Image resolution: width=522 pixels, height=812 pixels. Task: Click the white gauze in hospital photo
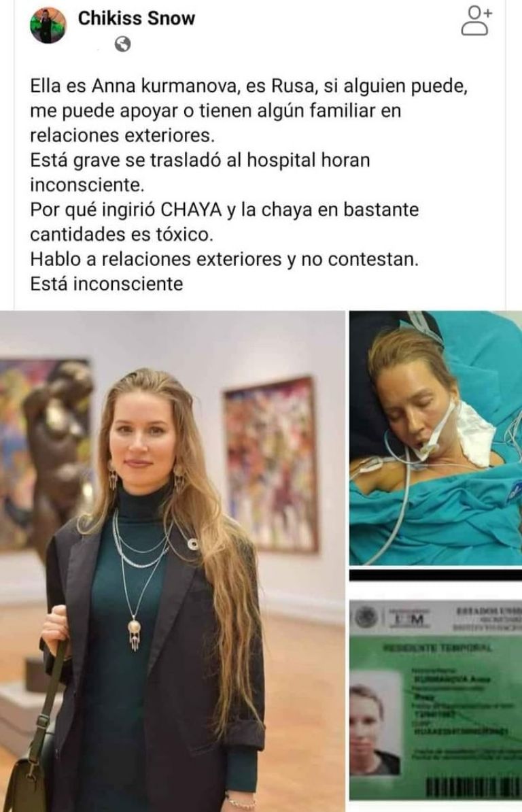pyautogui.click(x=474, y=433)
